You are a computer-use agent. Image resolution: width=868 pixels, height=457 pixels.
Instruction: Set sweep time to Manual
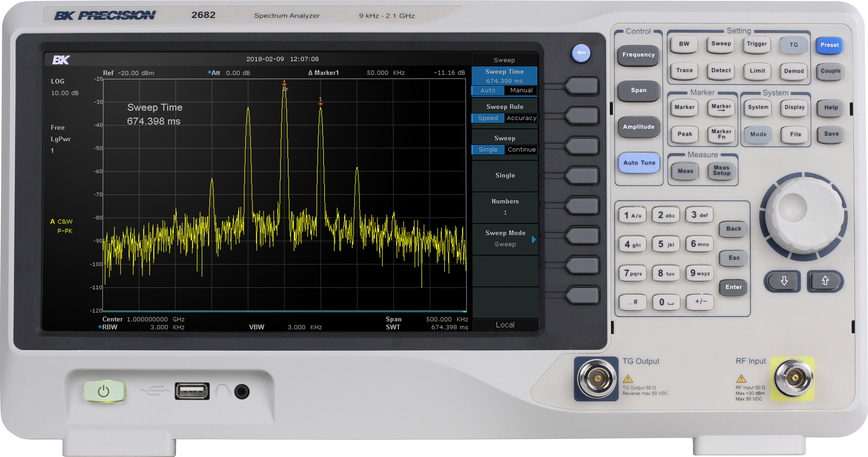[521, 90]
